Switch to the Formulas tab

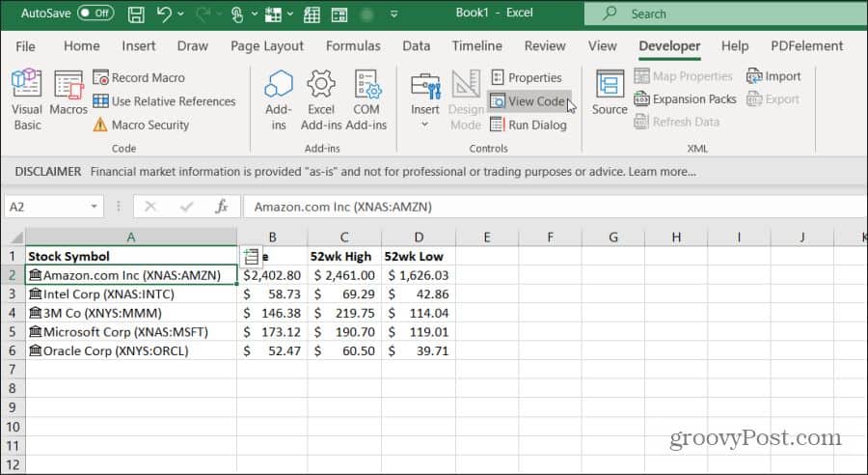click(x=353, y=45)
